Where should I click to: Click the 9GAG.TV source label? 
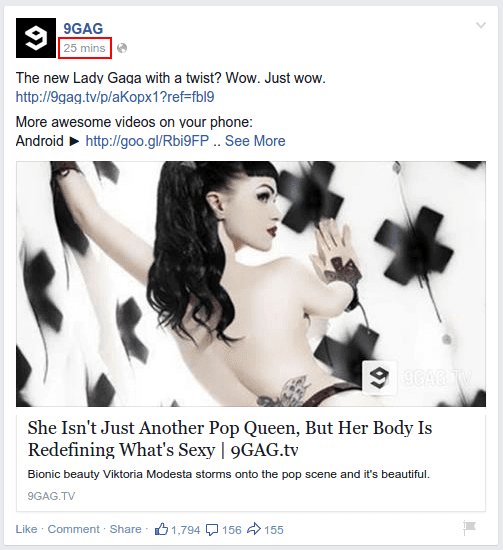point(51,496)
